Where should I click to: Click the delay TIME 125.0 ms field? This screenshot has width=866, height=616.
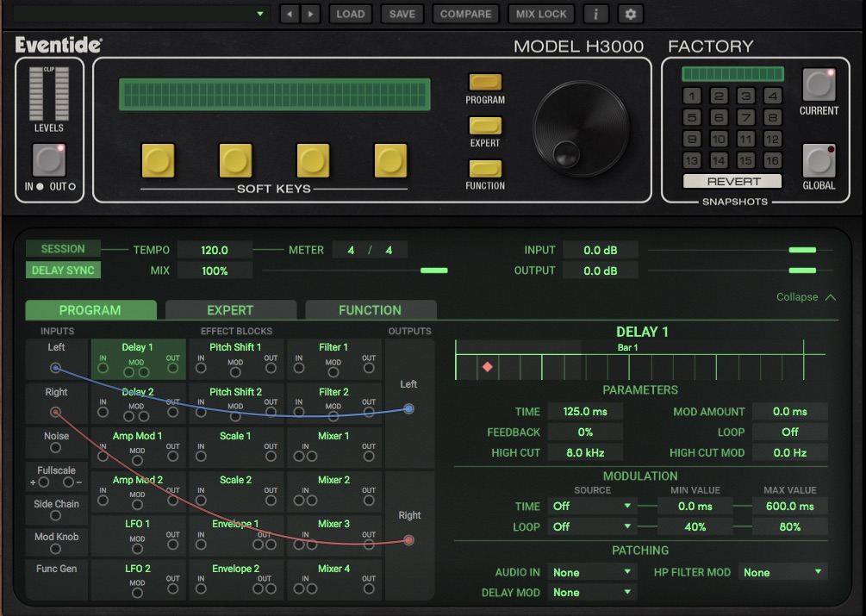585,412
